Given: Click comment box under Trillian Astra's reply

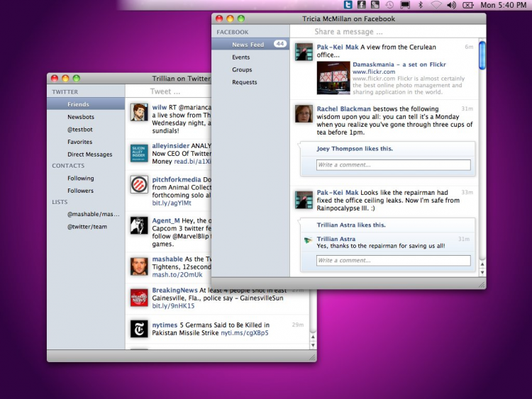Looking at the screenshot, I should (x=394, y=260).
